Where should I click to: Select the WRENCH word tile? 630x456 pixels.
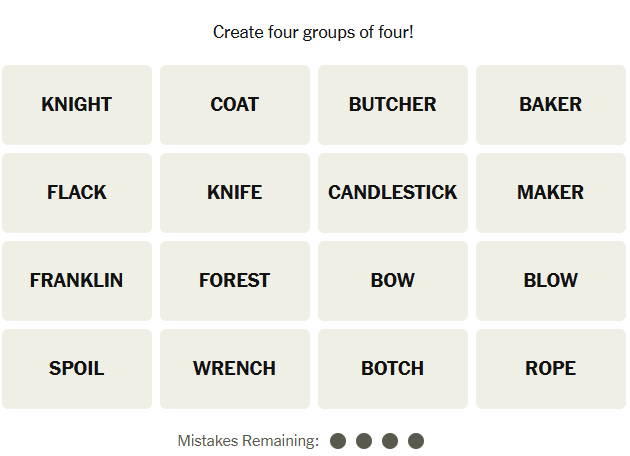pyautogui.click(x=235, y=369)
